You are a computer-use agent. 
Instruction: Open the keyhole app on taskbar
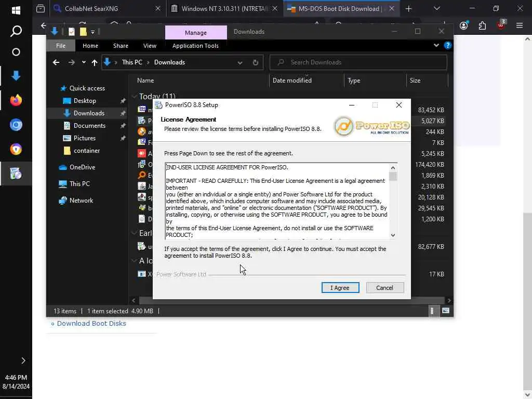click(x=16, y=149)
